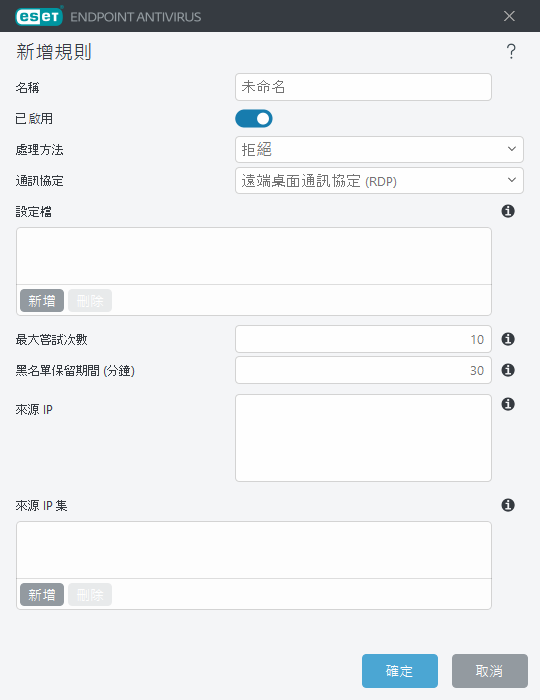Click the help question mark icon
540x700 pixels.
(x=511, y=51)
